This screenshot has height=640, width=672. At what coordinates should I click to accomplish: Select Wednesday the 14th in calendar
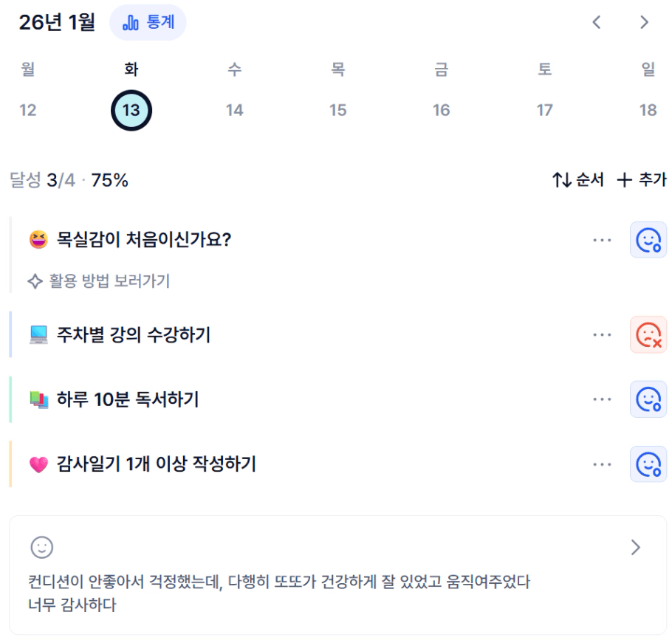coord(234,110)
